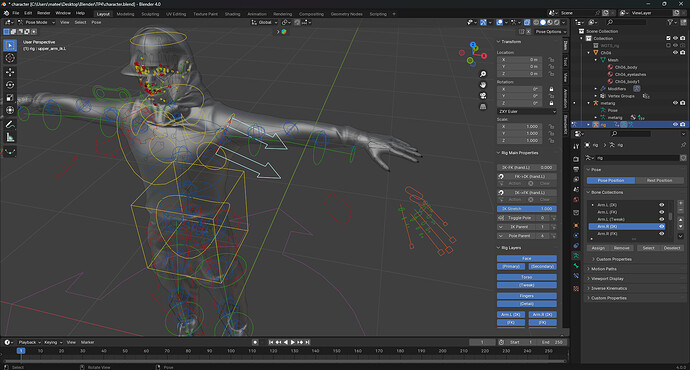Open the Output properties tab icon

(576, 169)
